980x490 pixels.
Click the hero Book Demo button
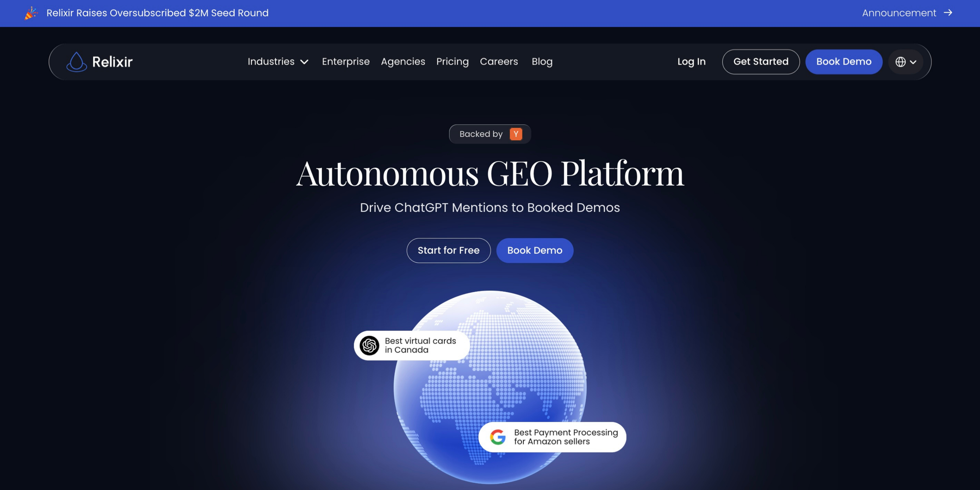[534, 250]
